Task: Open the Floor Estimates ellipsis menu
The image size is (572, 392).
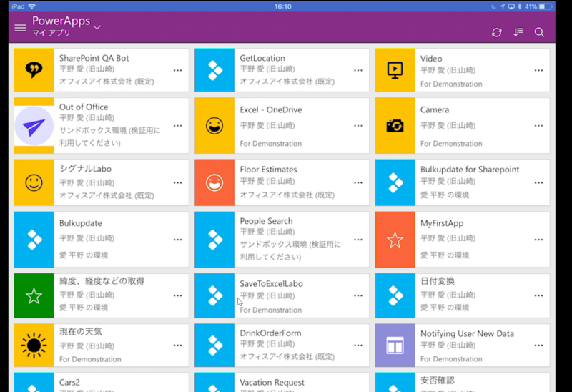Action: pyautogui.click(x=358, y=182)
